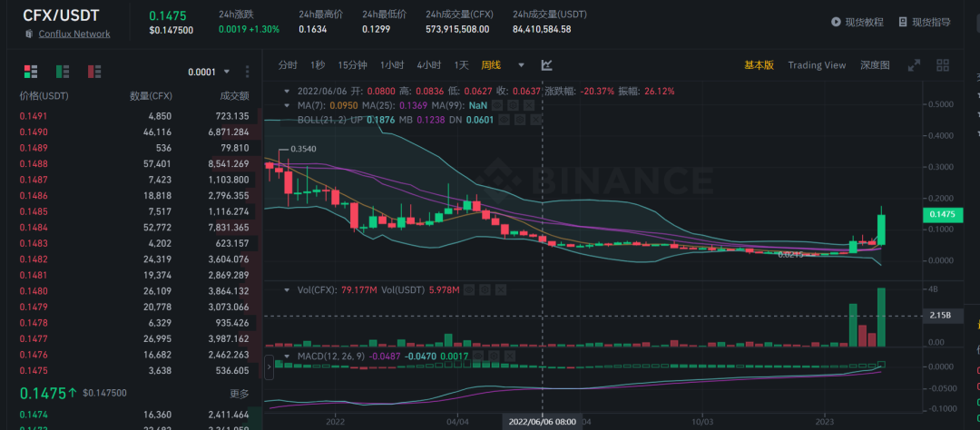
Task: Open MA indicator settings gear
Action: [x=513, y=105]
